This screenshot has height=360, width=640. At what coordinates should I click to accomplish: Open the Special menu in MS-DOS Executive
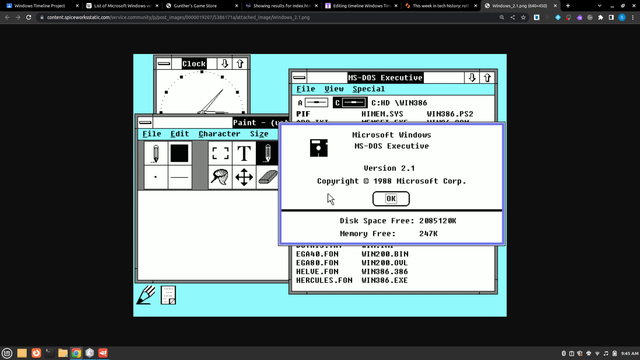369,89
